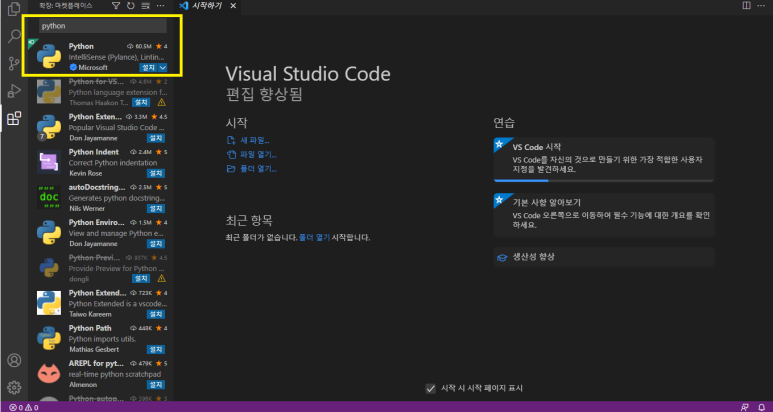The height and width of the screenshot is (412, 773).
Task: Clear extension search results icon
Action: (145, 6)
